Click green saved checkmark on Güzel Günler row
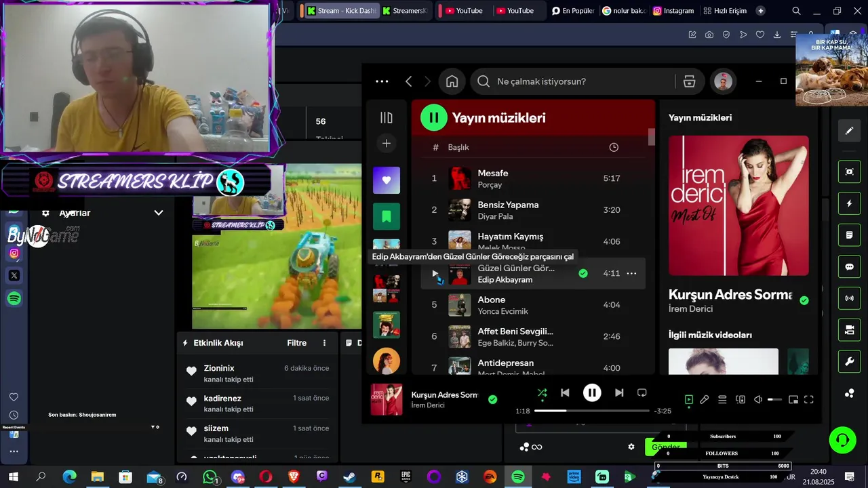868x488 pixels. click(x=583, y=273)
